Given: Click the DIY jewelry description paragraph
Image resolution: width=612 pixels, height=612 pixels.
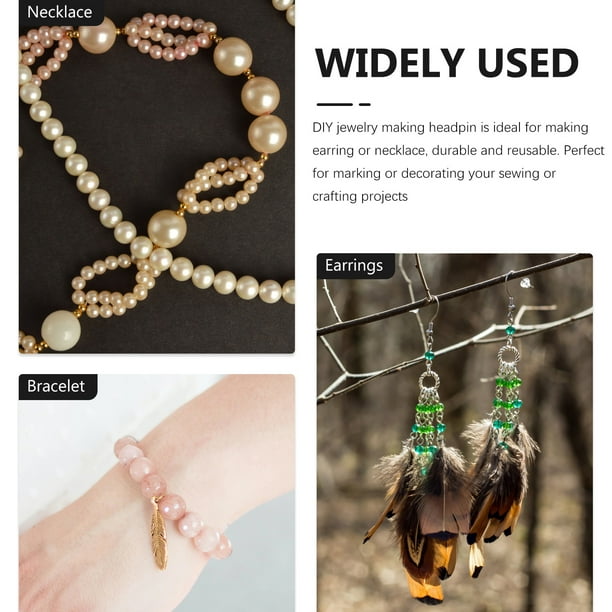Looking at the screenshot, I should click(x=458, y=162).
